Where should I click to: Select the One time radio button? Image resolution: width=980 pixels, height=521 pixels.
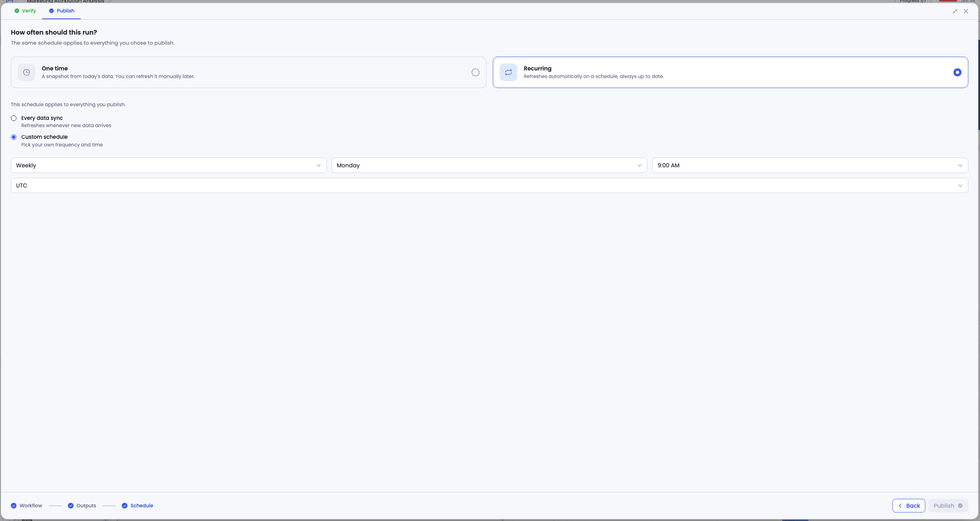[476, 72]
